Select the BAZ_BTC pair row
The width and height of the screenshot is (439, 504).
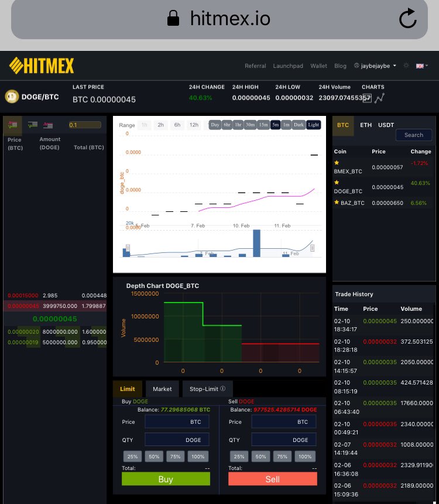point(383,203)
